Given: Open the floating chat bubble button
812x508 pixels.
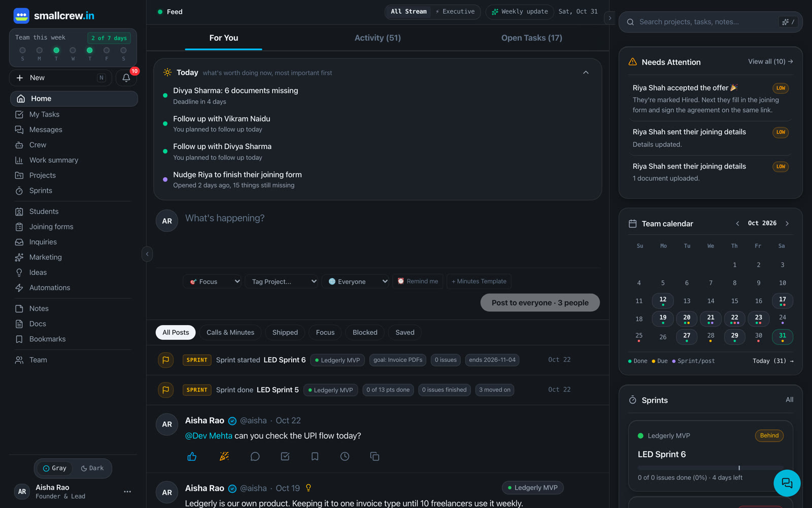Looking at the screenshot, I should [787, 483].
